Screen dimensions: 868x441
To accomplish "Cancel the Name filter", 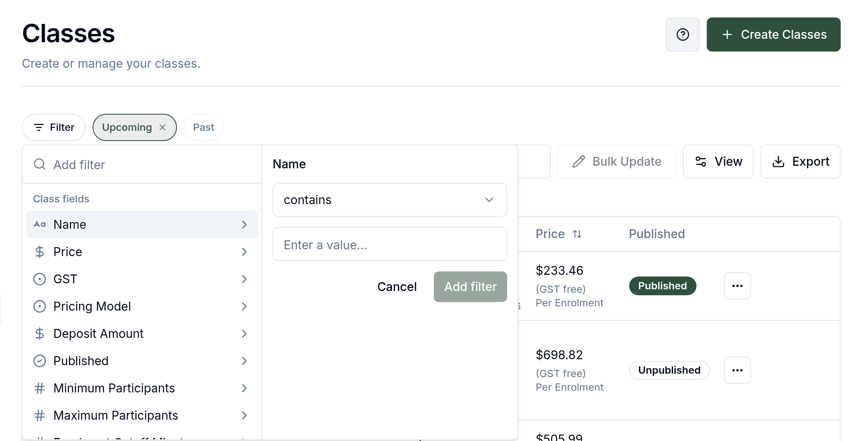I will coord(397,287).
